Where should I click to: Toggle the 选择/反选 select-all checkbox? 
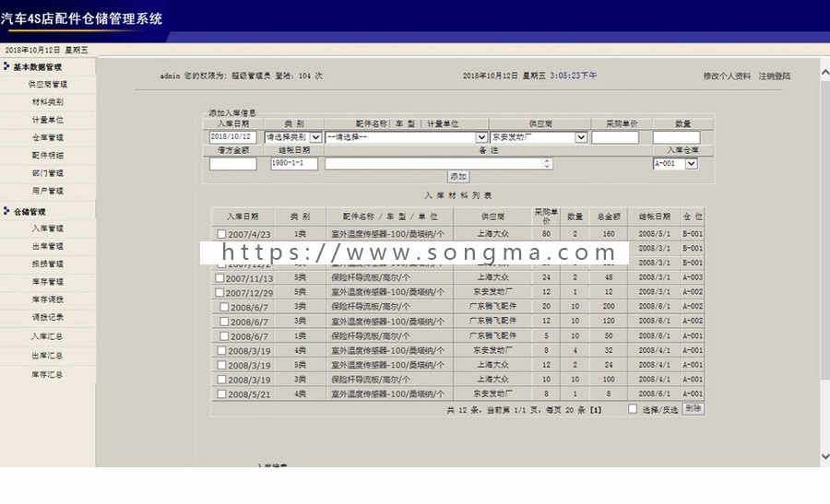point(633,408)
